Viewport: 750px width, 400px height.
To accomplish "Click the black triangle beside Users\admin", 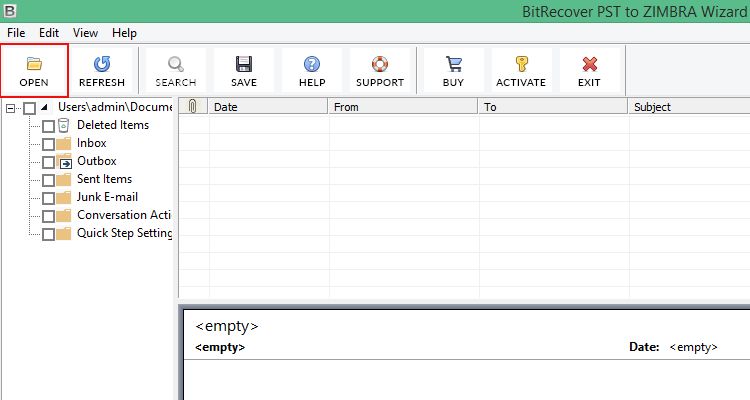I will coord(44,107).
